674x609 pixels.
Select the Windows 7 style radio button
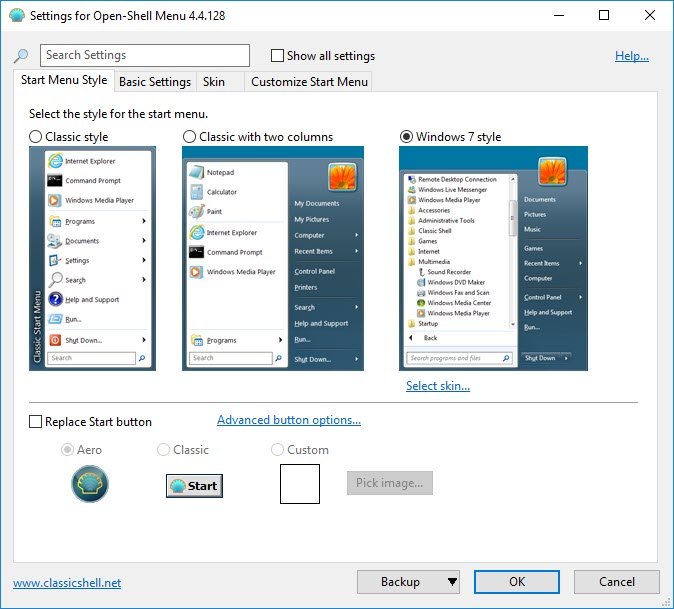pyautogui.click(x=406, y=137)
